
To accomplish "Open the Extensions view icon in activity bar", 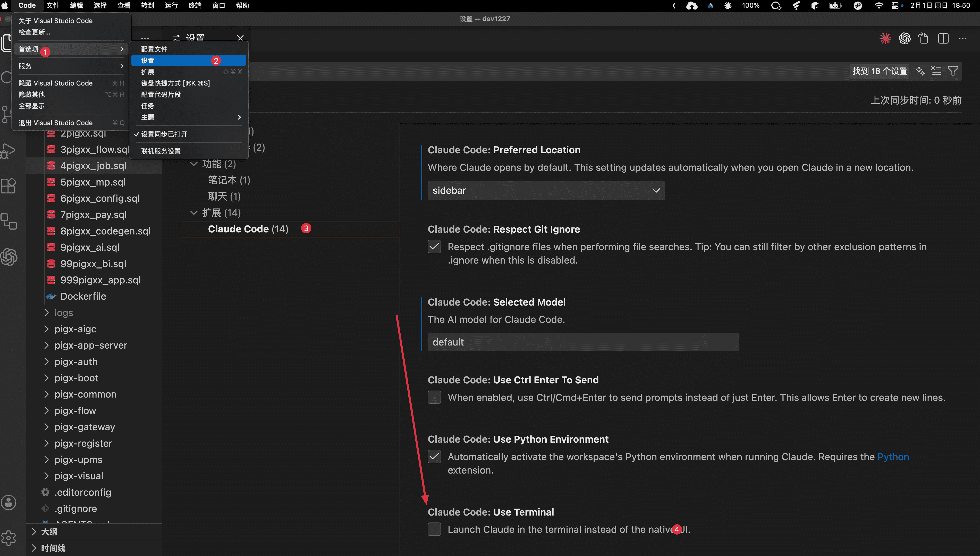I will tap(9, 186).
